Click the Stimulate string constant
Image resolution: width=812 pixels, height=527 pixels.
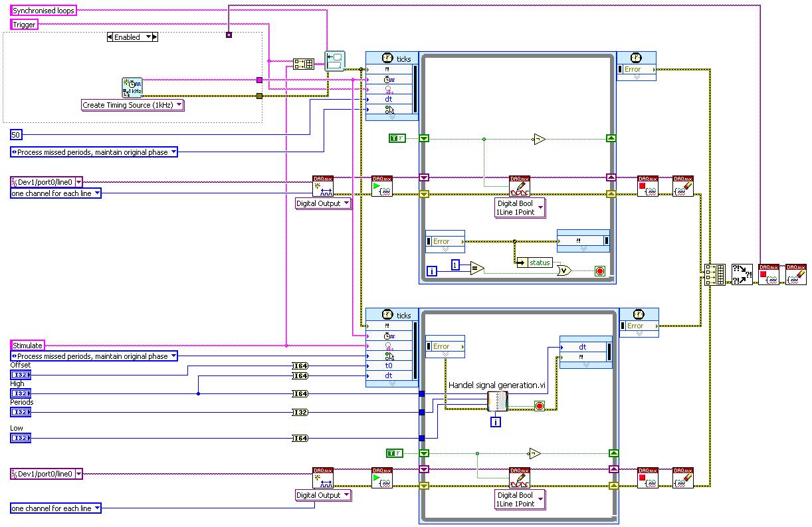[28, 346]
